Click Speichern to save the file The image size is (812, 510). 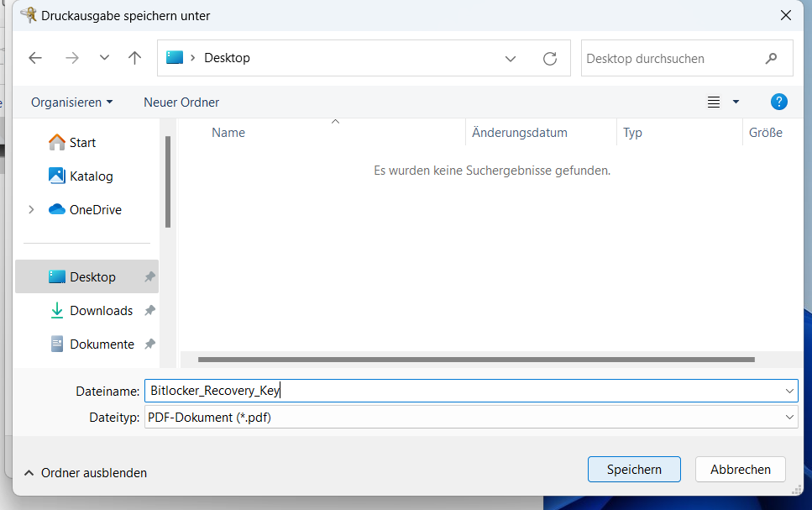pos(634,470)
